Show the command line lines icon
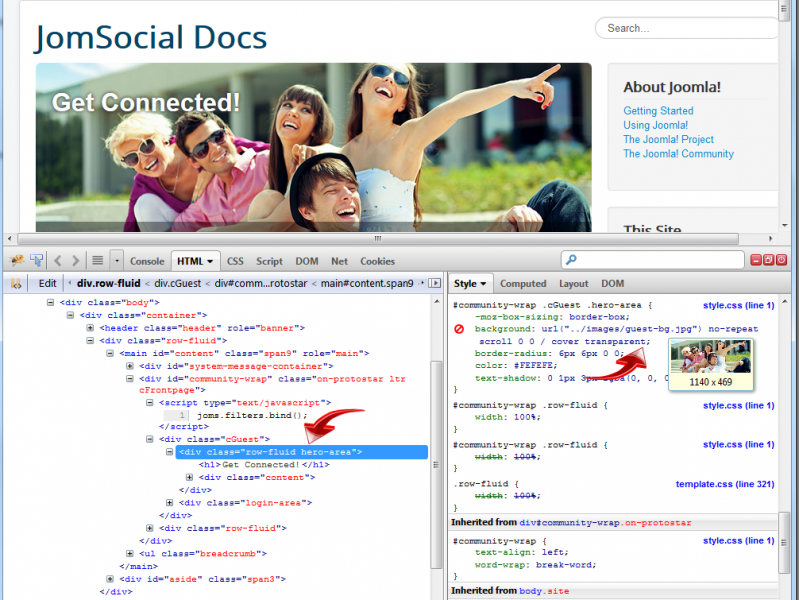 pos(97,261)
